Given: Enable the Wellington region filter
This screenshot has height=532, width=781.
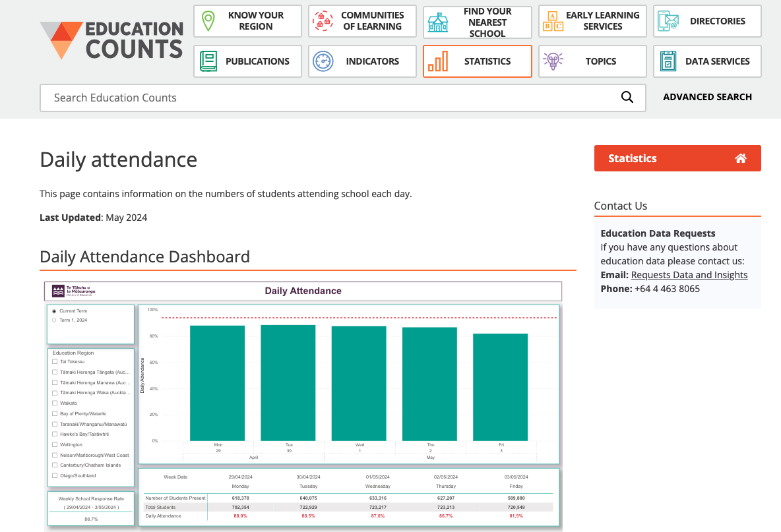Looking at the screenshot, I should (x=54, y=444).
